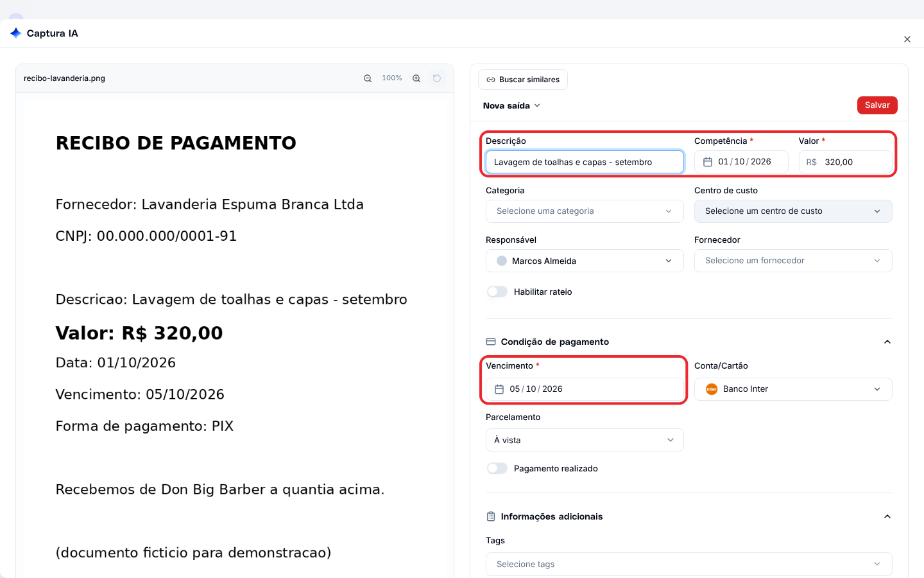Click the Informações adicionais clipboard icon

click(x=491, y=516)
